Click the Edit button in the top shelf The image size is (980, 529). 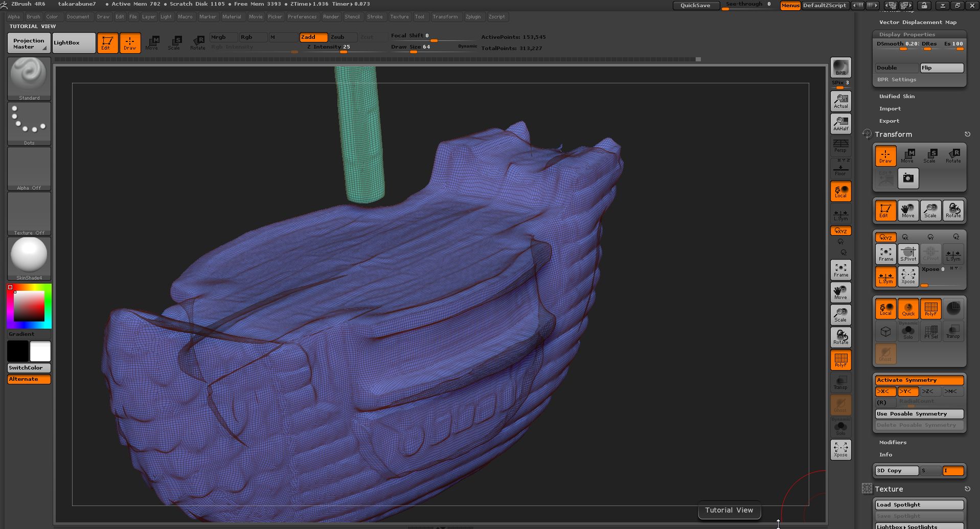coord(107,43)
